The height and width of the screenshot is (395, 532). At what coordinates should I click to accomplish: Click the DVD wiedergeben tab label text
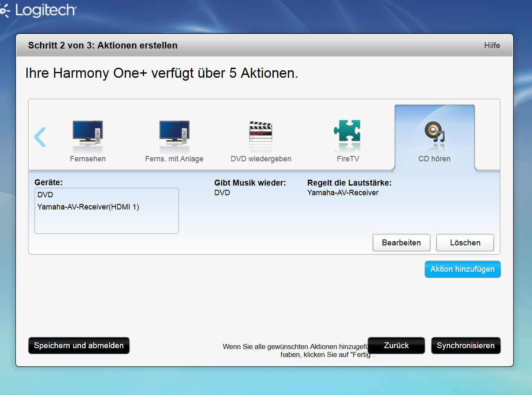click(x=261, y=159)
